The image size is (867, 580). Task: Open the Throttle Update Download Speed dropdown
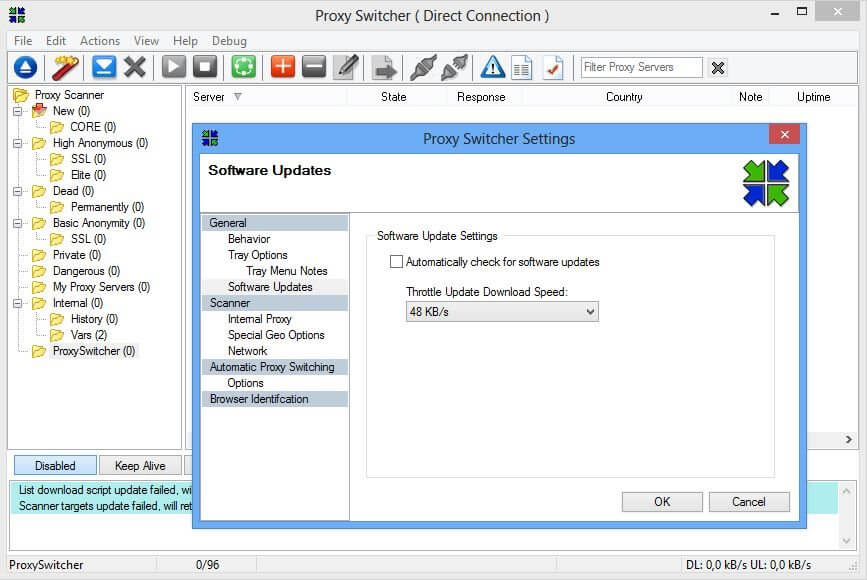[502, 311]
